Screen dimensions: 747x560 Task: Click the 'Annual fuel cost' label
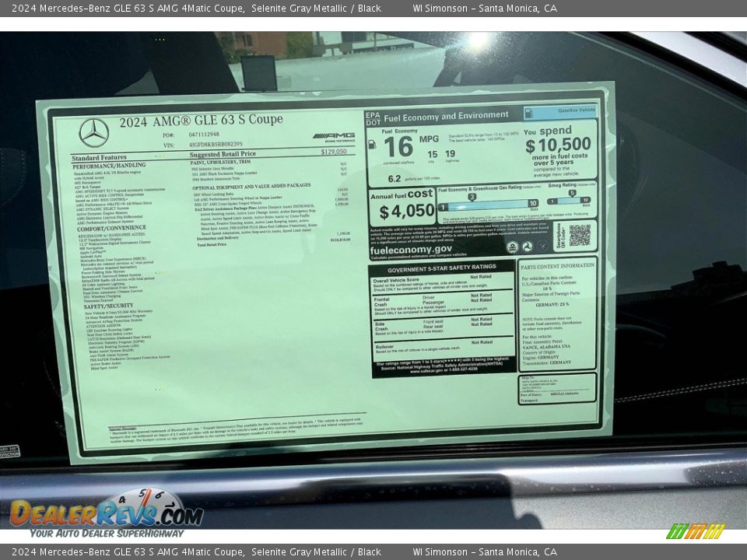pyautogui.click(x=402, y=194)
